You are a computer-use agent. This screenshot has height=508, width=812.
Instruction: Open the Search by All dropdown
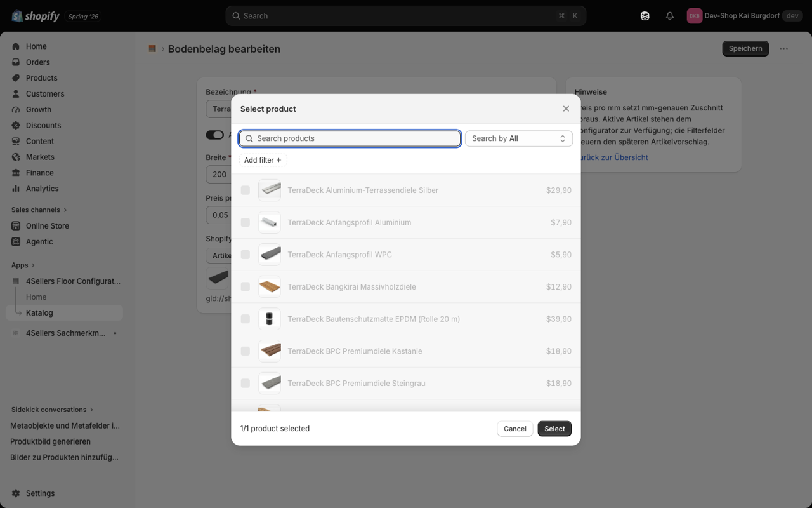pos(519,138)
